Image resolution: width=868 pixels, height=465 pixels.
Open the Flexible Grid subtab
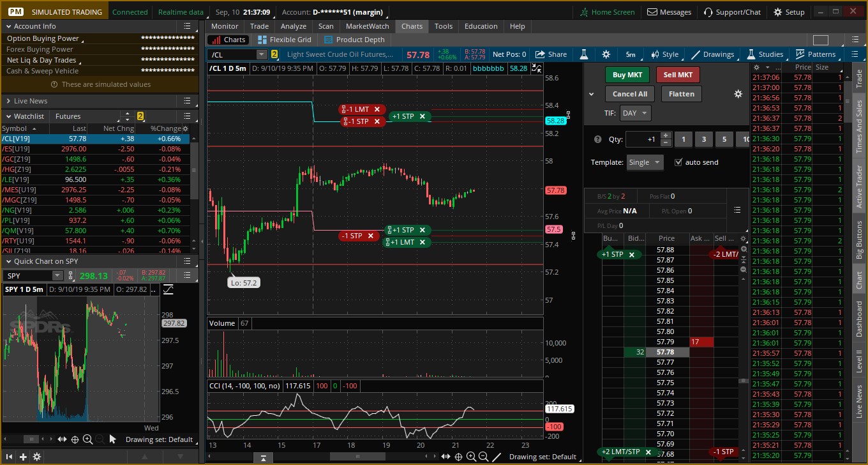tap(285, 40)
